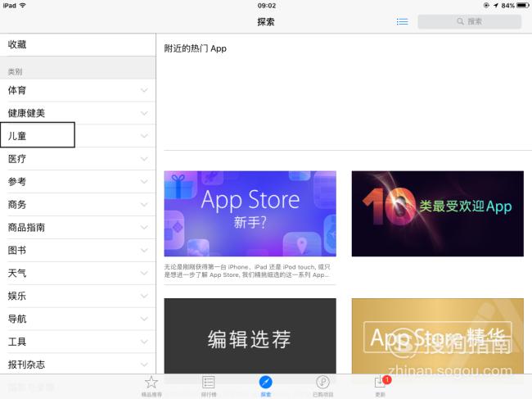
Task: Expand the 工具 category chevron
Action: (x=144, y=342)
